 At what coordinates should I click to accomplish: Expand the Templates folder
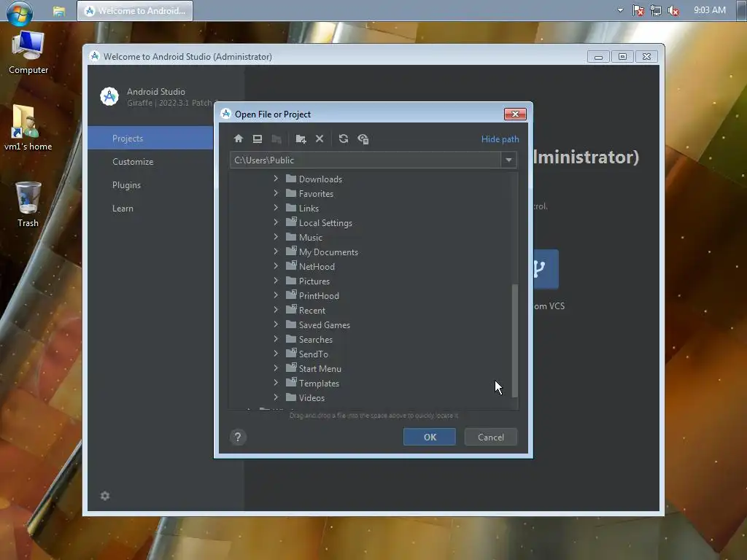click(x=276, y=382)
